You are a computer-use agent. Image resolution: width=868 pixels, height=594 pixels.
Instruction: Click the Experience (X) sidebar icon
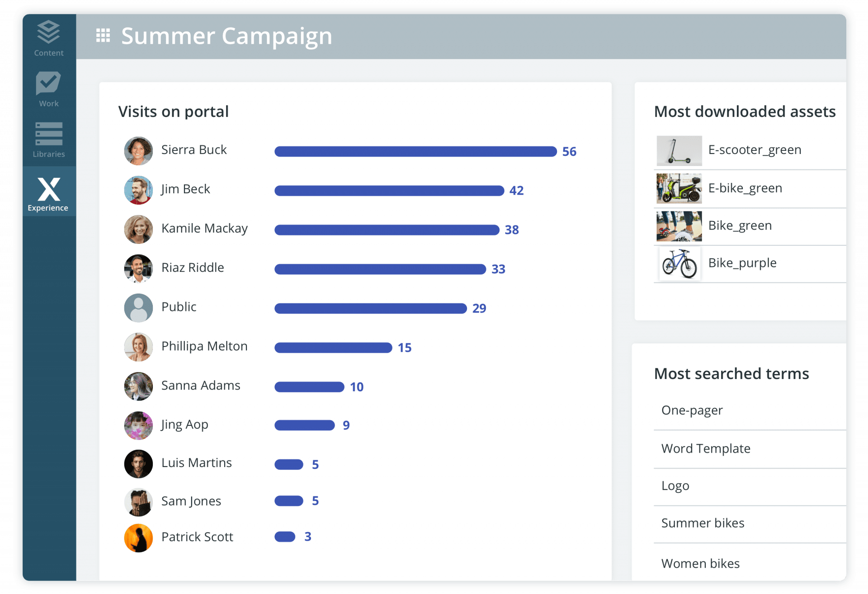pos(48,192)
